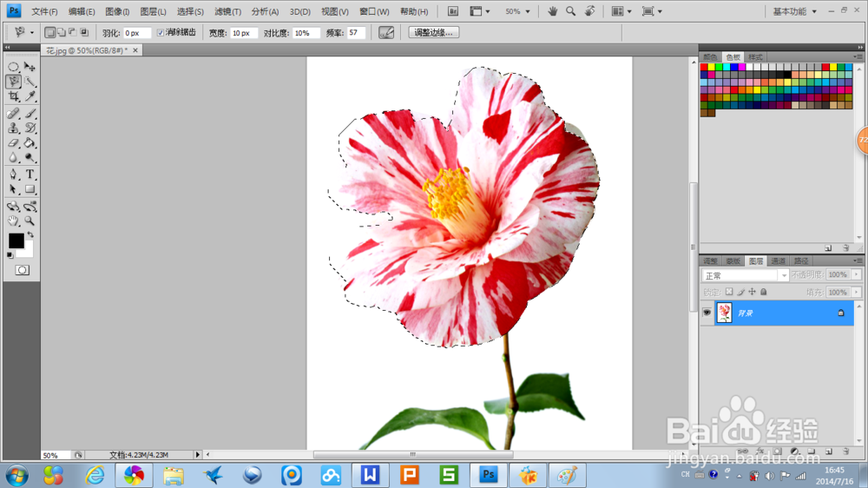
Task: Toggle lock all in Layers panel
Action: tap(763, 292)
